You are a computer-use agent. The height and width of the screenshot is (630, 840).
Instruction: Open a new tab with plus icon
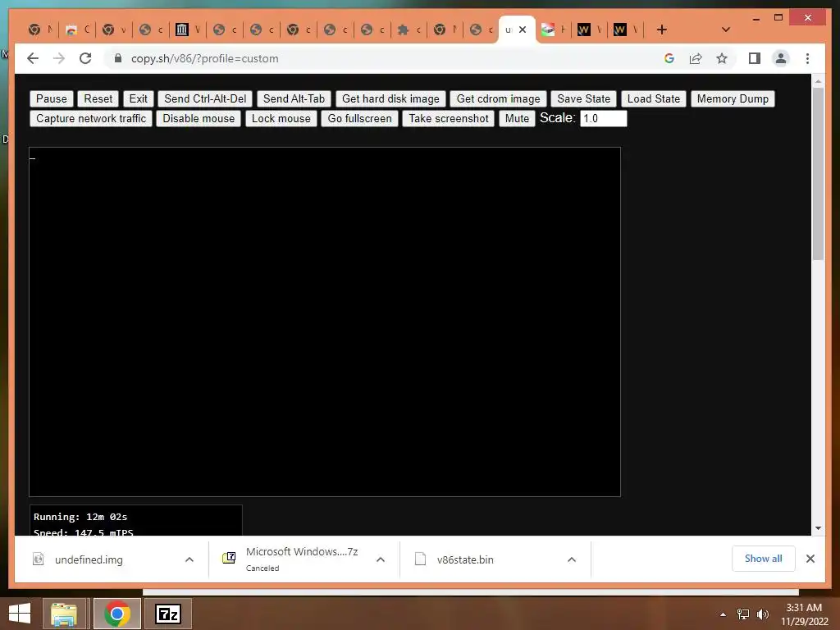pos(662,30)
